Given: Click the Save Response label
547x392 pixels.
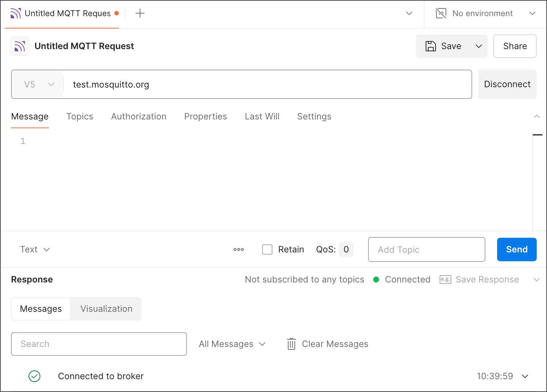Looking at the screenshot, I should coord(487,280).
